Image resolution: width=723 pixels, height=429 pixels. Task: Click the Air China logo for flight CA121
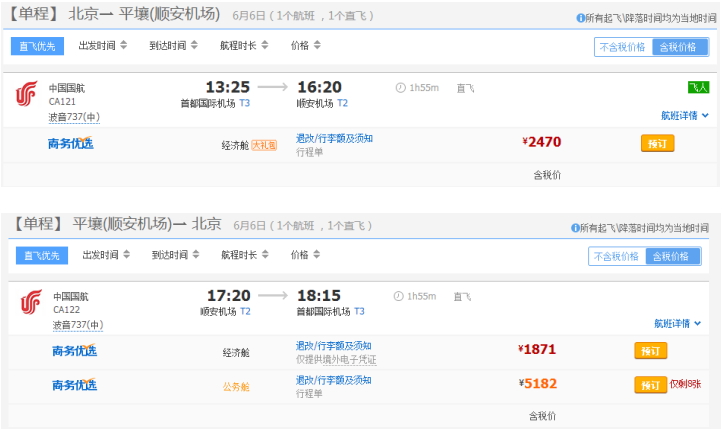(x=25, y=96)
